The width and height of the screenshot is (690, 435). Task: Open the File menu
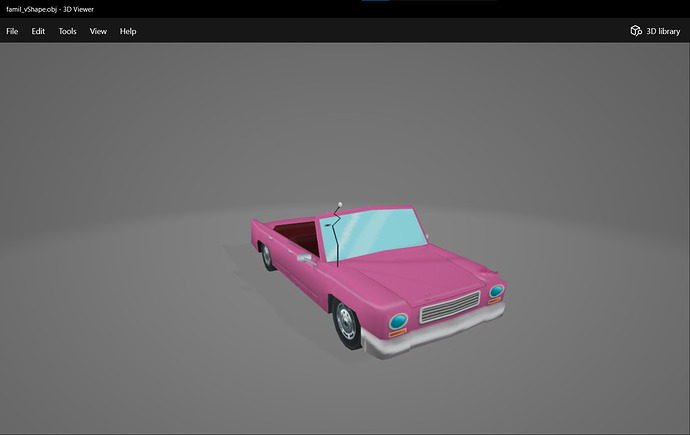pos(12,31)
